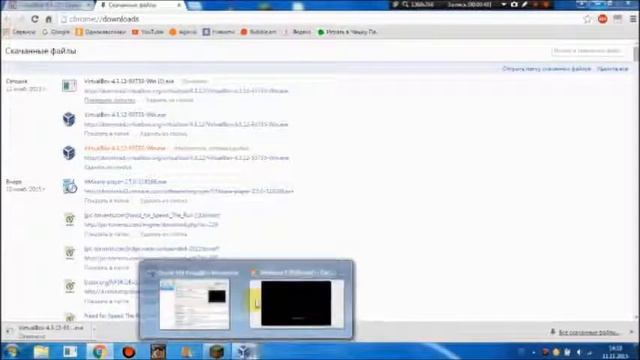Screen dimensions: 640x360
Task: Open the recorder overlay dropdown arrow
Action: click(504, 4)
